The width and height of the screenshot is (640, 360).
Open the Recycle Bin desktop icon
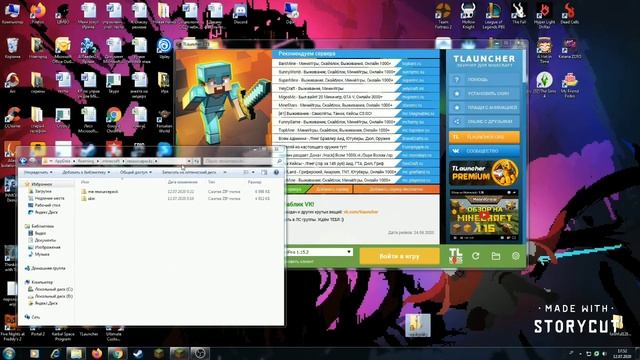point(12,48)
